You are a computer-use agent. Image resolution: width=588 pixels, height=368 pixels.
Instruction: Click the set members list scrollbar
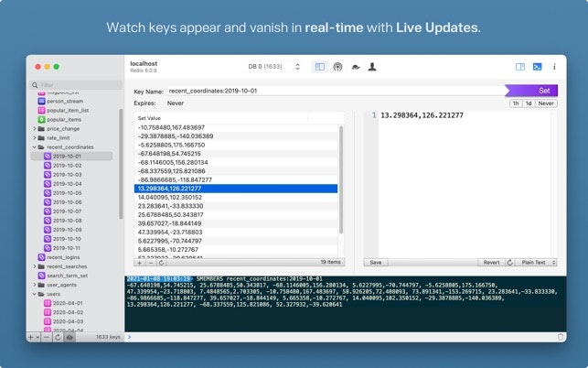(341, 179)
